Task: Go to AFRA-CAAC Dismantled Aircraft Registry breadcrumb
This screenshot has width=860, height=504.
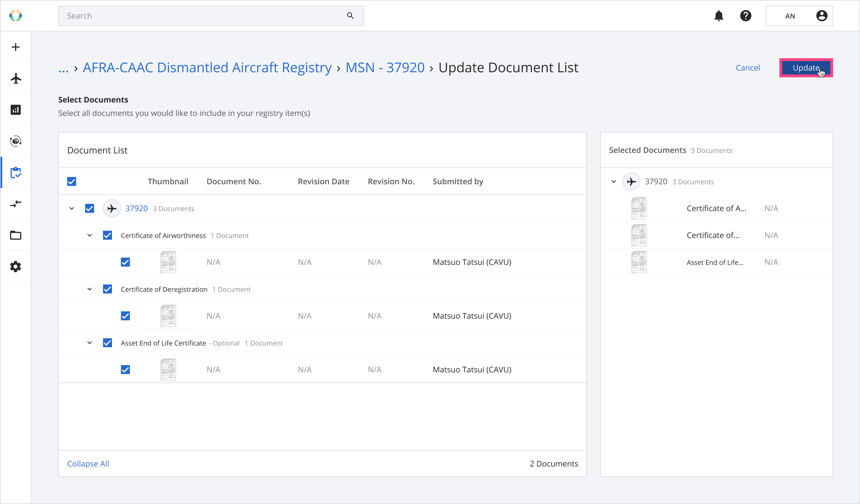Action: coord(207,67)
